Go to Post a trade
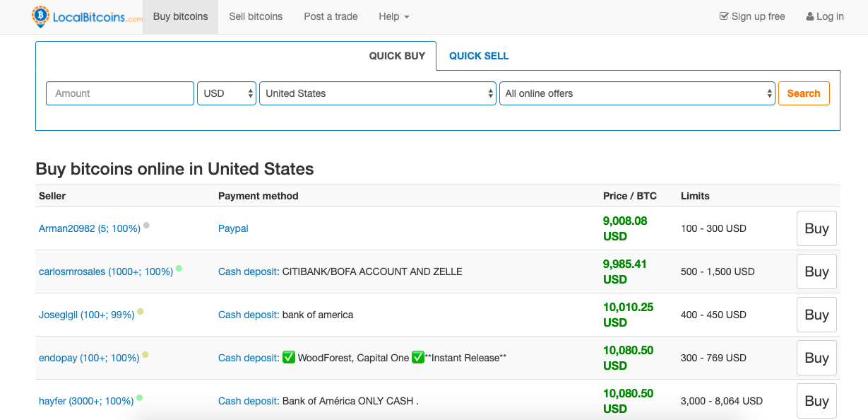Image resolution: width=868 pixels, height=420 pixels. (x=331, y=16)
